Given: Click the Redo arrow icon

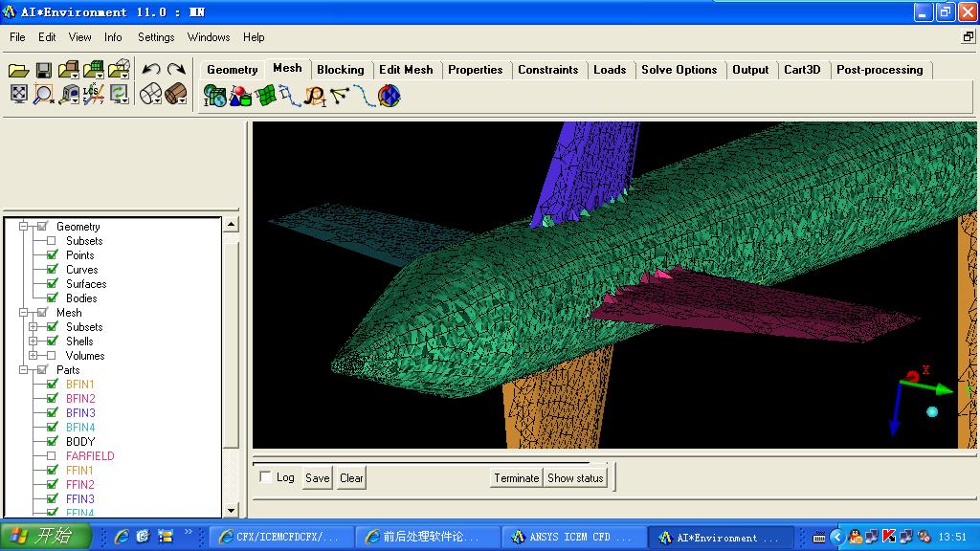Looking at the screenshot, I should 176,70.
